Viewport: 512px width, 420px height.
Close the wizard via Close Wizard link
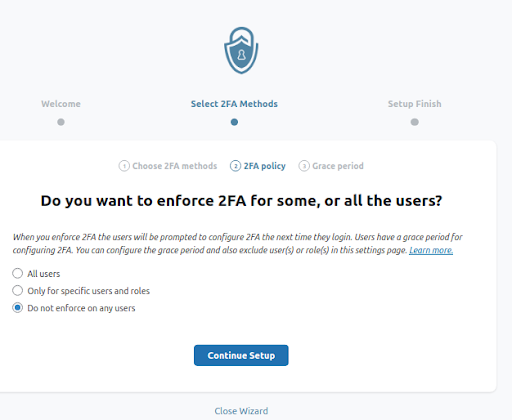click(241, 411)
